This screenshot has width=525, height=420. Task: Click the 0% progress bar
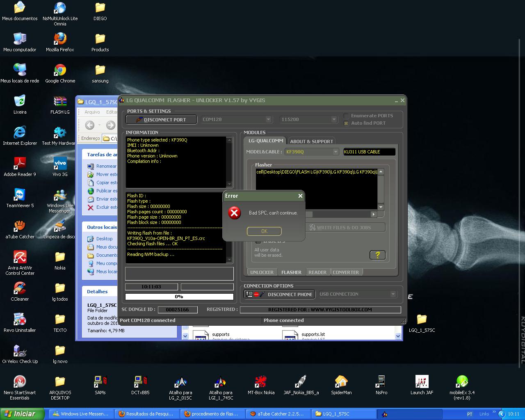click(x=179, y=297)
